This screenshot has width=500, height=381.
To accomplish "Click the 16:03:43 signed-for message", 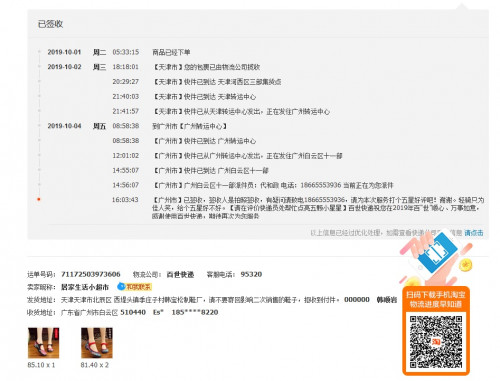I will tap(318, 208).
